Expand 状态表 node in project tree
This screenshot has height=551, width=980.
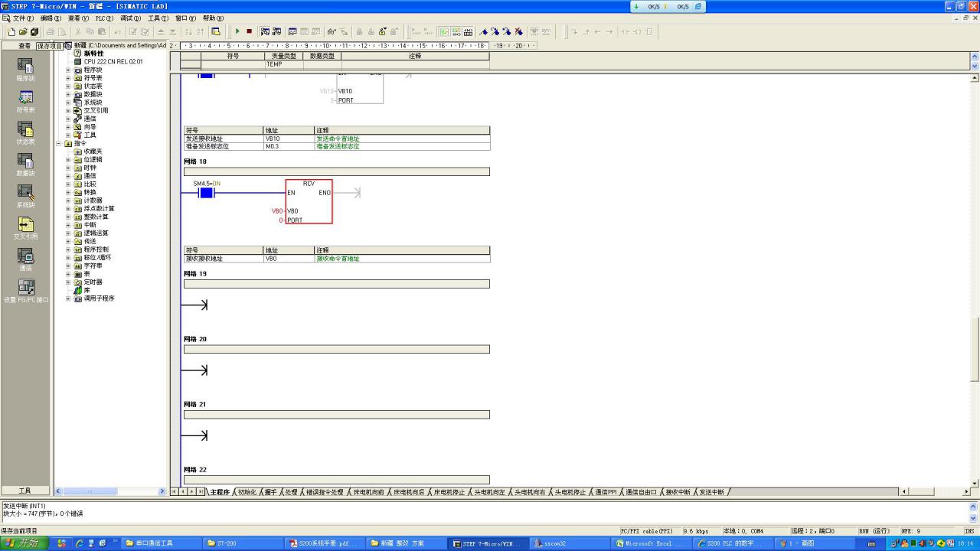point(68,86)
